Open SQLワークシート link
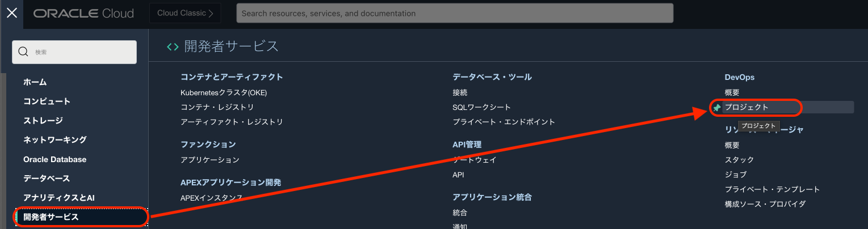This screenshot has width=868, height=229. 482,107
